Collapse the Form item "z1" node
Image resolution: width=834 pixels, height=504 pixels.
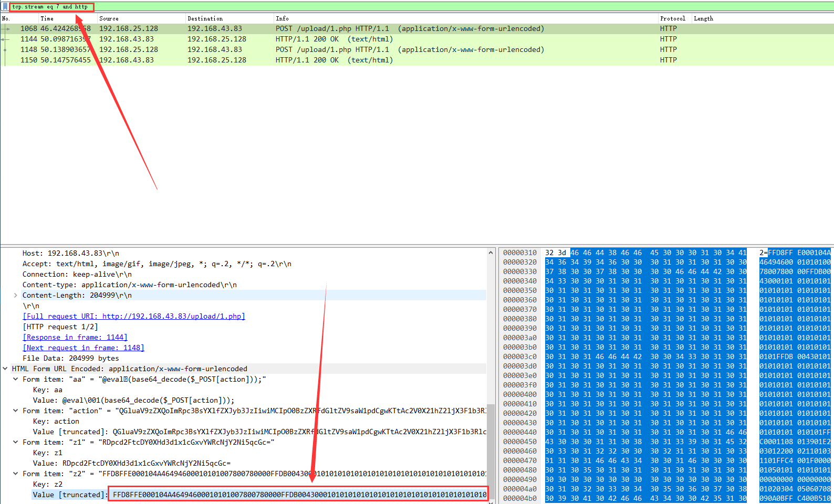click(x=16, y=443)
